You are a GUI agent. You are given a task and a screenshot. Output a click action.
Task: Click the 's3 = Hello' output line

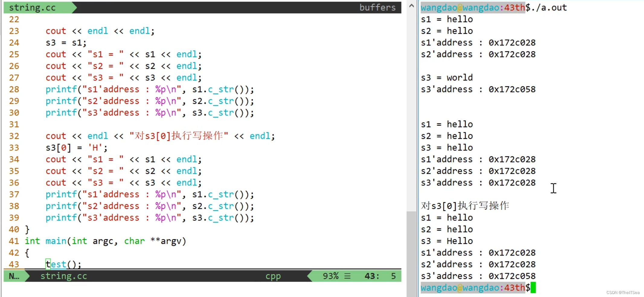(x=447, y=241)
